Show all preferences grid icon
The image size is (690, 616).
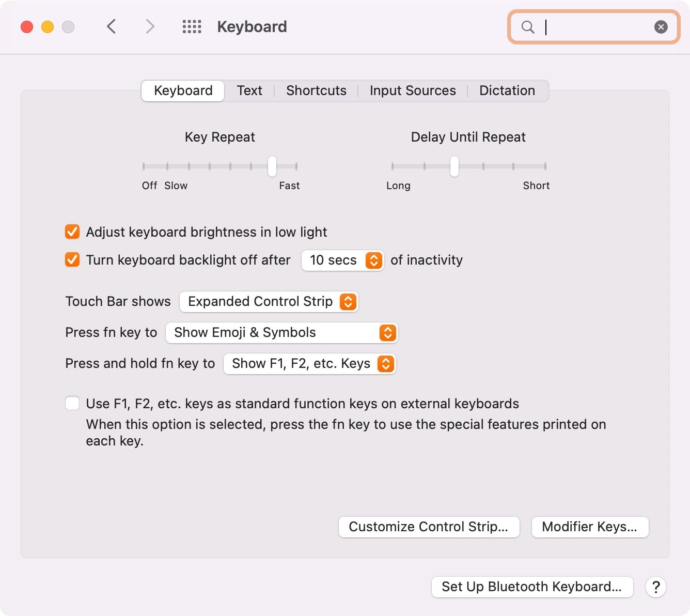192,27
